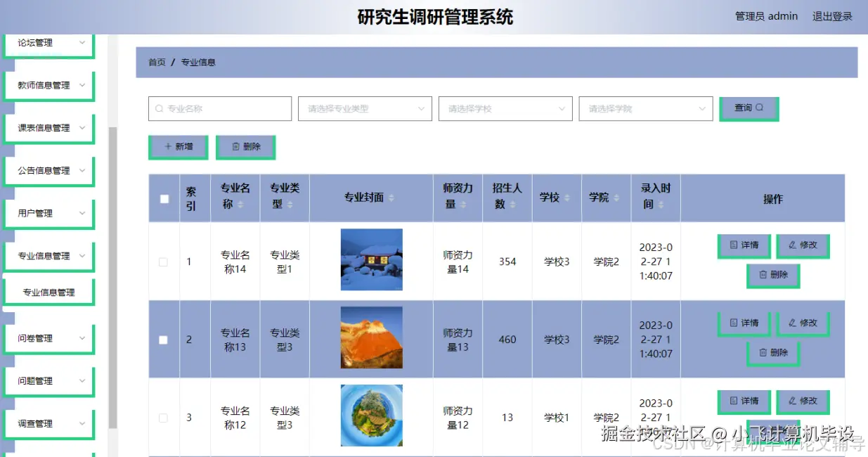Click the top 删除 bulk delete button
The height and width of the screenshot is (457, 868).
(245, 147)
